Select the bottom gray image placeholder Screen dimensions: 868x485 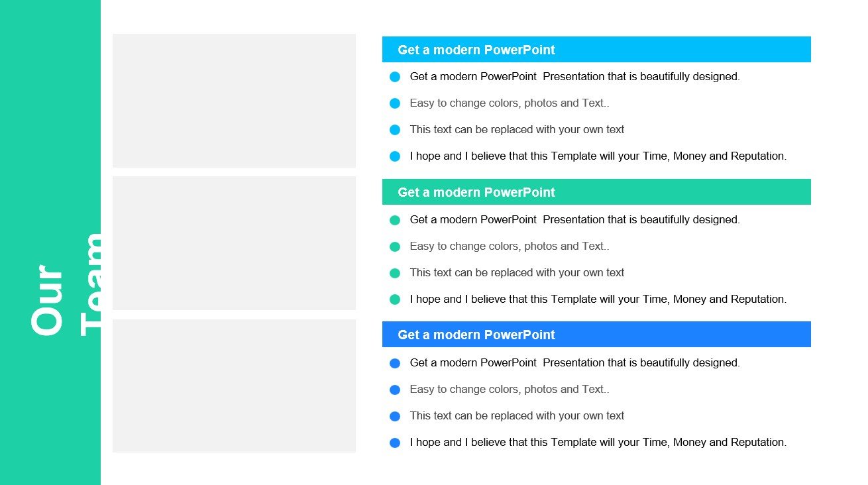click(x=234, y=386)
